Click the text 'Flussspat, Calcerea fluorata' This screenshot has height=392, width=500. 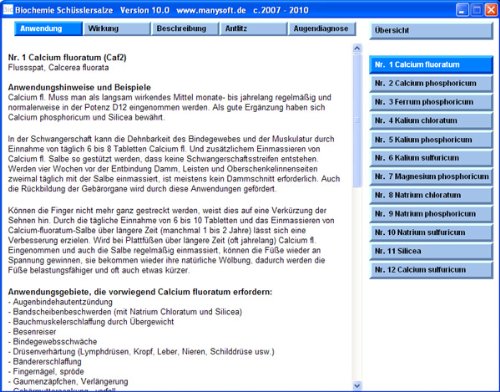[58, 68]
